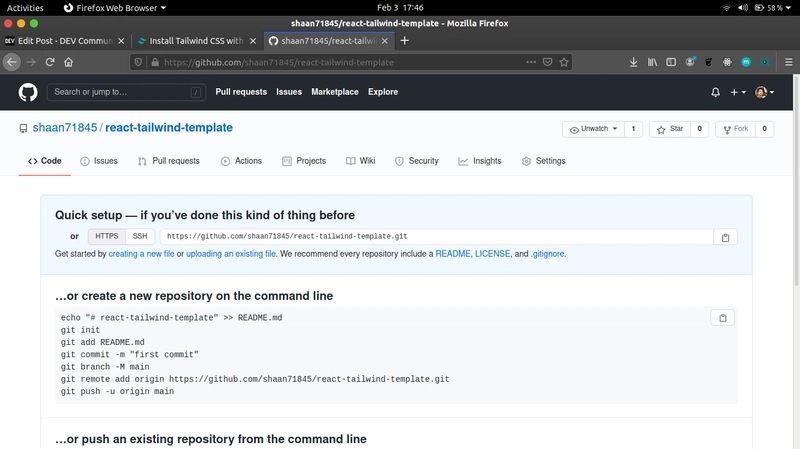Open Marketplace in the header

[x=335, y=92]
